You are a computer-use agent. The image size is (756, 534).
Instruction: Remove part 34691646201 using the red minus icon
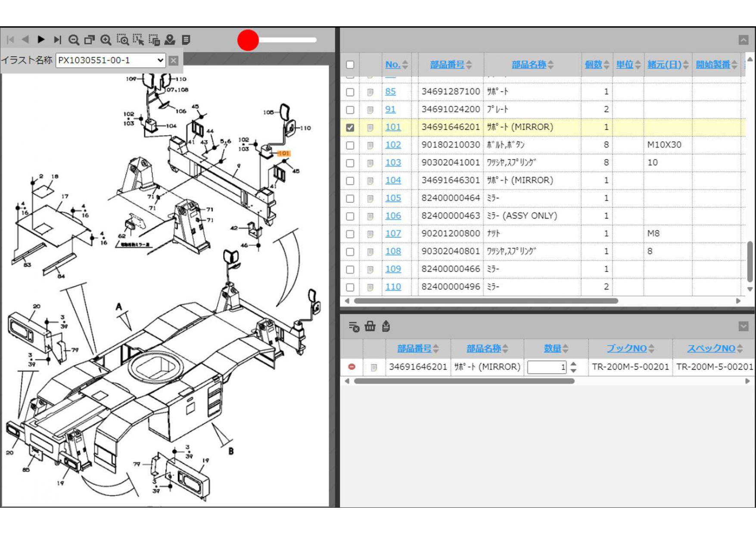(x=352, y=367)
